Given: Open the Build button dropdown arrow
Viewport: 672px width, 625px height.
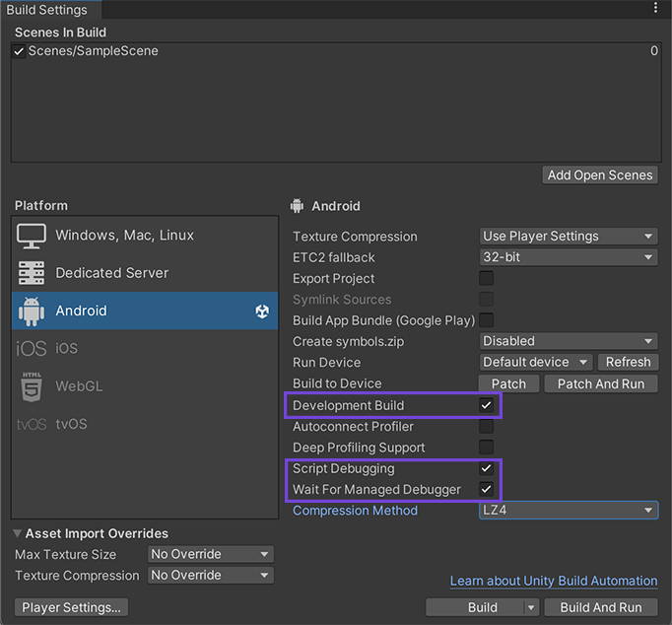Looking at the screenshot, I should pyautogui.click(x=532, y=607).
